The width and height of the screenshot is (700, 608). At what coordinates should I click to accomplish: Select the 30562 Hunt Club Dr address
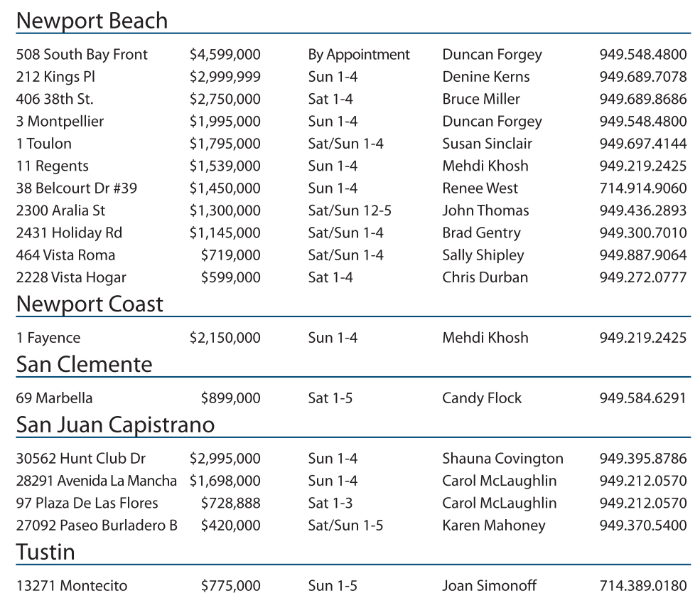(x=80, y=459)
